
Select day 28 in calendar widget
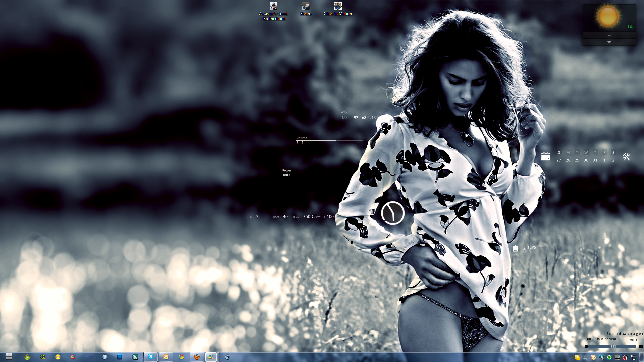point(568,160)
